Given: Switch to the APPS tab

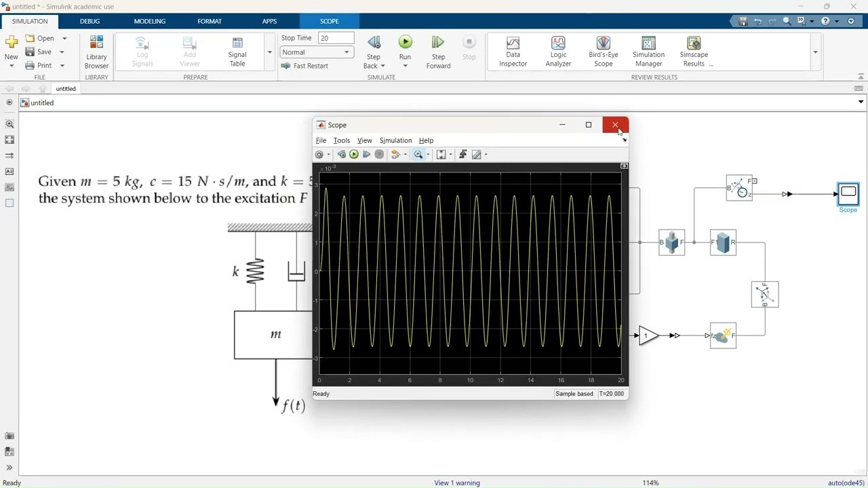Looking at the screenshot, I should pyautogui.click(x=269, y=21).
